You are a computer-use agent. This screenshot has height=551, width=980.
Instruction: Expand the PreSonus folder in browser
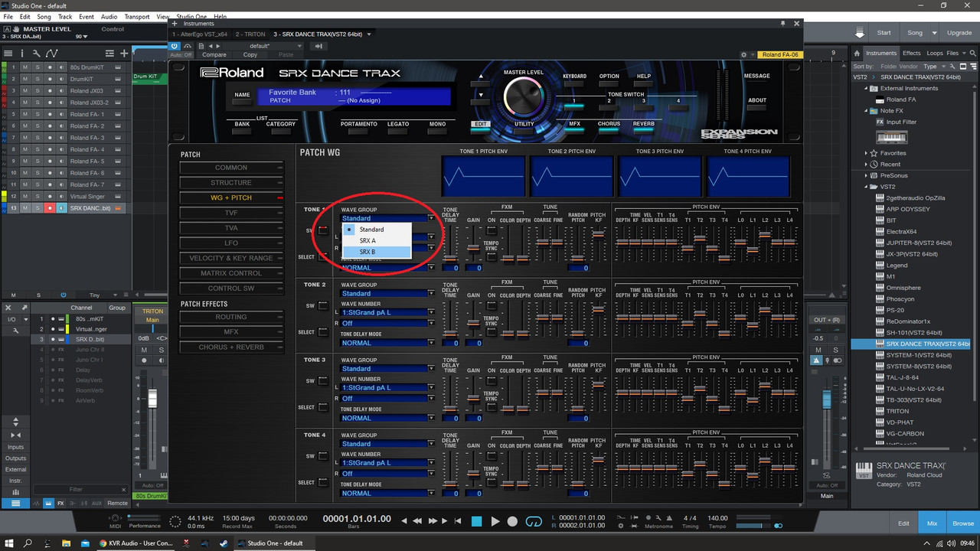[x=866, y=175]
